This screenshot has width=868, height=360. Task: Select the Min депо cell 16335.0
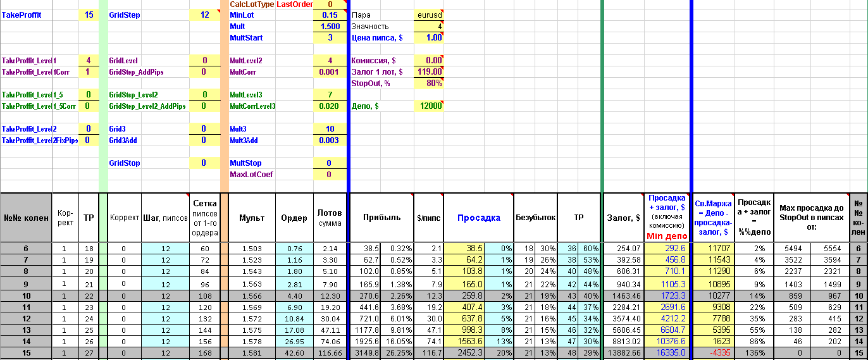tap(667, 352)
